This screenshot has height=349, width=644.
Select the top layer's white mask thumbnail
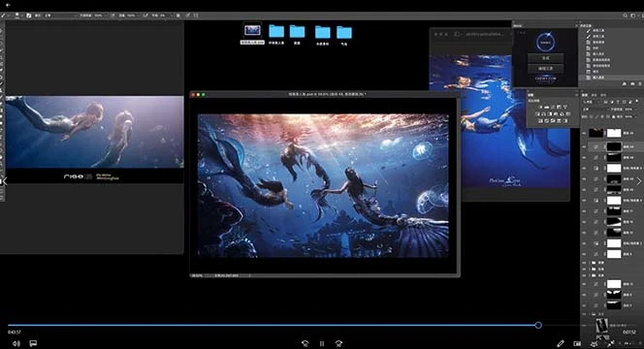614,133
